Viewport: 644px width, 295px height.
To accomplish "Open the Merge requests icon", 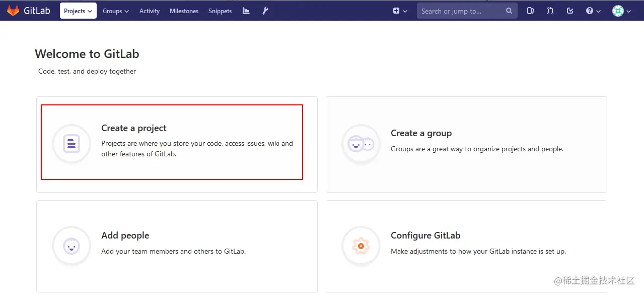I will pyautogui.click(x=550, y=11).
